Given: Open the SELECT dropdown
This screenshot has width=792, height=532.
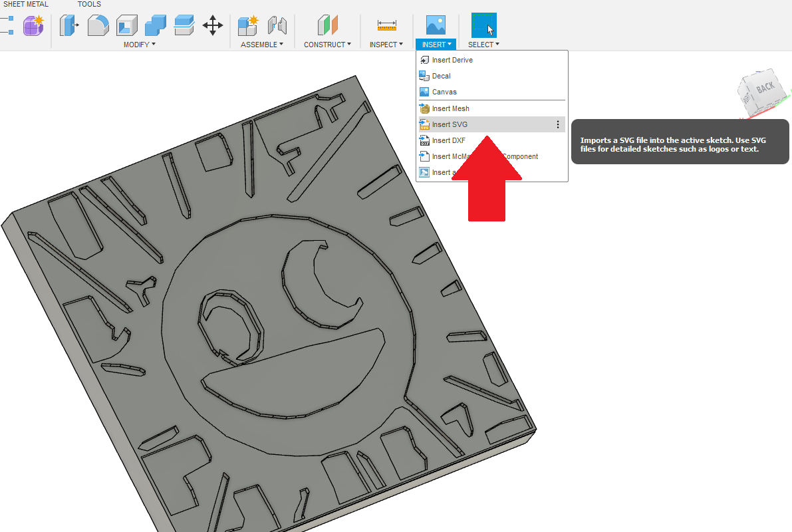Looking at the screenshot, I should 483,44.
